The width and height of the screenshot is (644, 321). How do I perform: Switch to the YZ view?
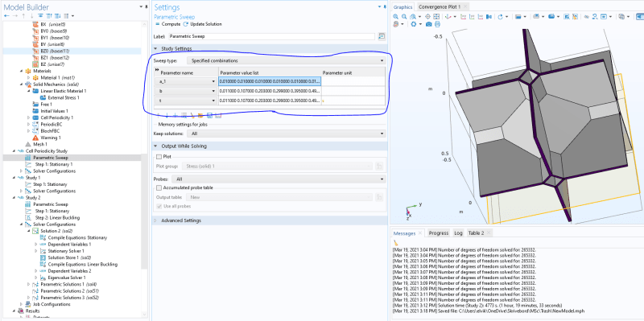[x=472, y=16]
